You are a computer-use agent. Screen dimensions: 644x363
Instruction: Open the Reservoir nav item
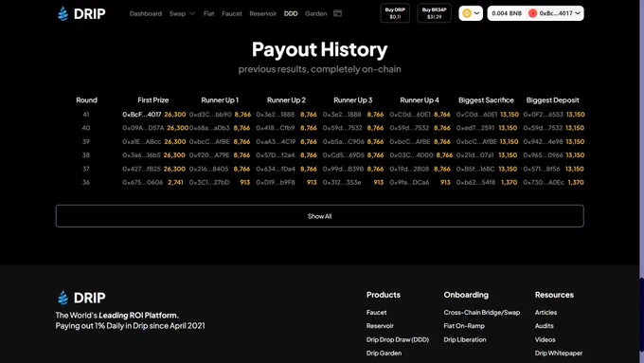pos(263,13)
